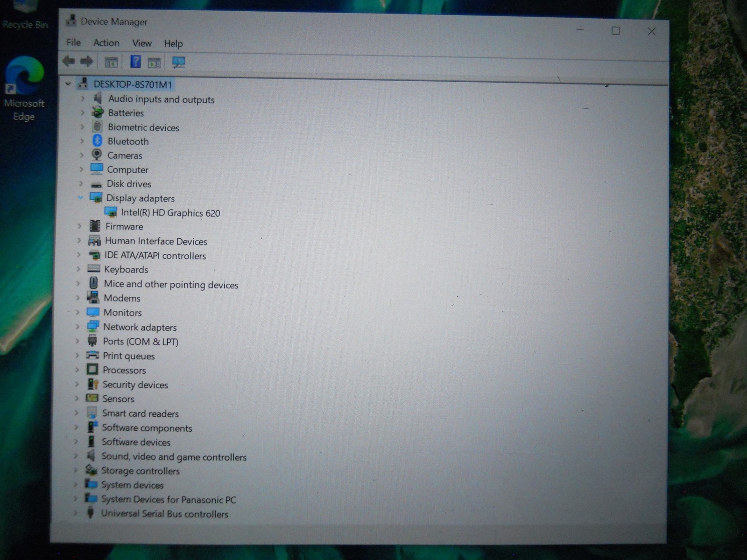Open the View menu

click(142, 43)
